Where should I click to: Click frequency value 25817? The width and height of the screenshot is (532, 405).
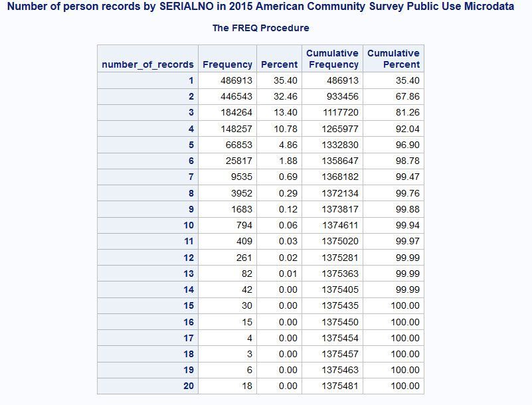point(238,161)
